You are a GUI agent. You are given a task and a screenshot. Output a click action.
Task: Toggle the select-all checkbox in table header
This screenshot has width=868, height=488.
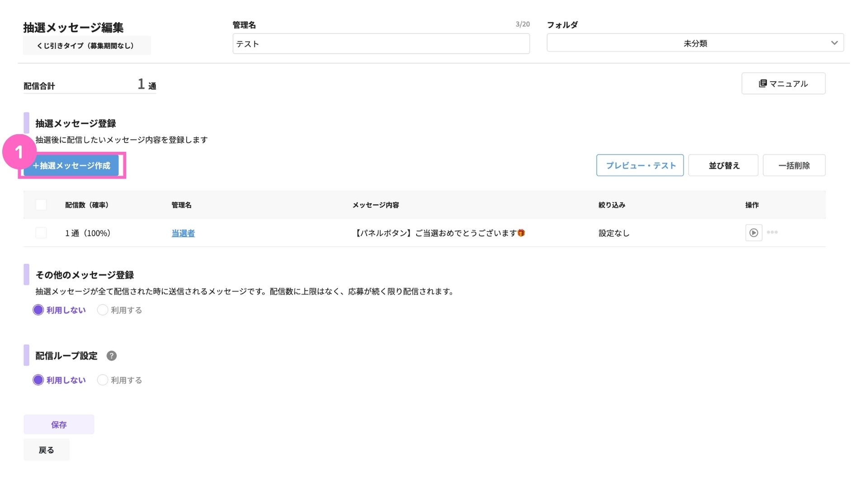click(x=41, y=205)
